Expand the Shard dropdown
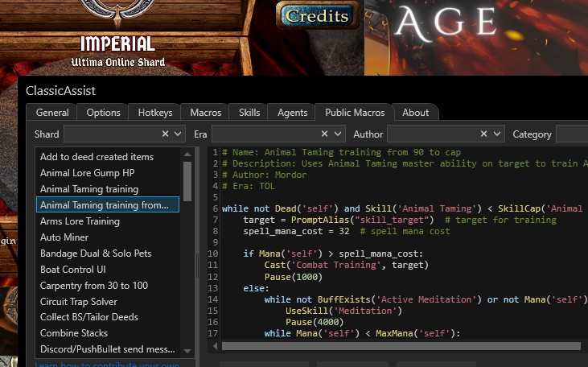 tap(180, 134)
